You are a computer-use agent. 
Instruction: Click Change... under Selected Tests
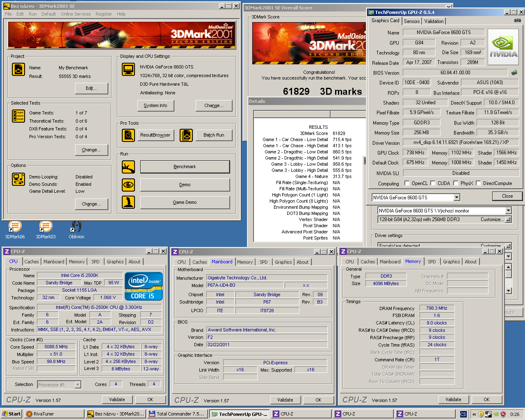click(91, 150)
